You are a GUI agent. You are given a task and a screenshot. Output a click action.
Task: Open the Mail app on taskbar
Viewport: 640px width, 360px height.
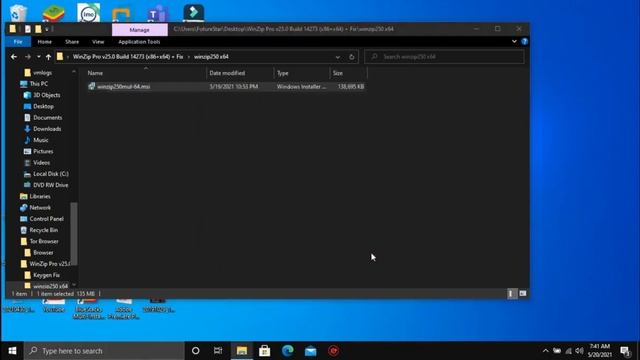(310, 351)
